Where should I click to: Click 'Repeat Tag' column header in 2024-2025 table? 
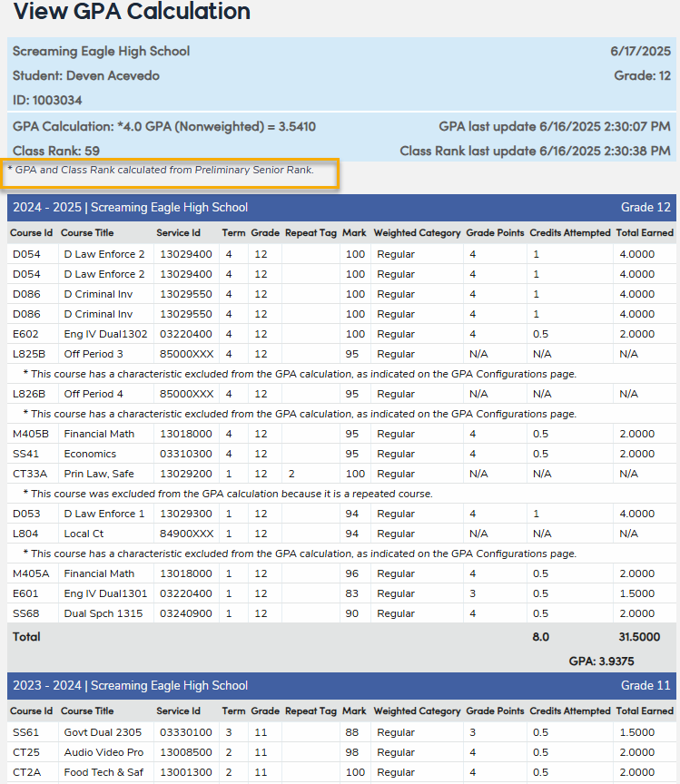coord(310,233)
